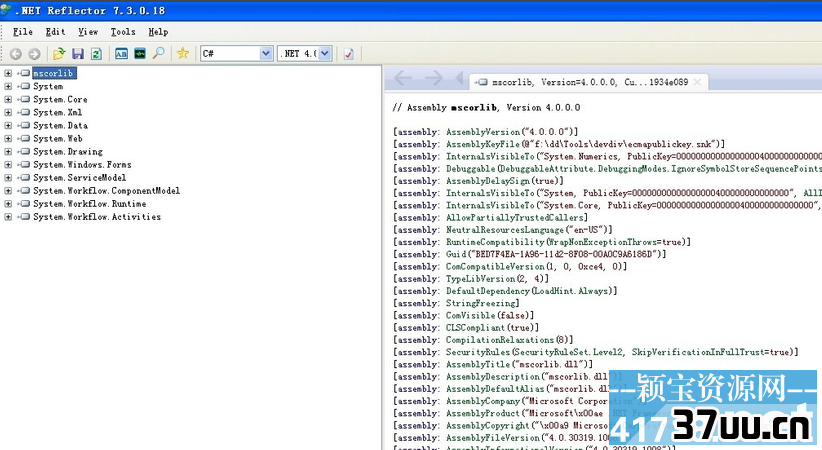Click the SecurityRules attribute link
Image resolution: width=822 pixels, height=450 pixels.
pyautogui.click(x=478, y=352)
